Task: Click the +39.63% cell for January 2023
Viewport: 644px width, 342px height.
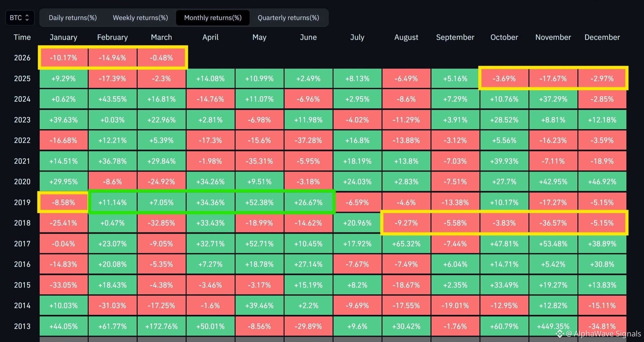Action: 63,120
